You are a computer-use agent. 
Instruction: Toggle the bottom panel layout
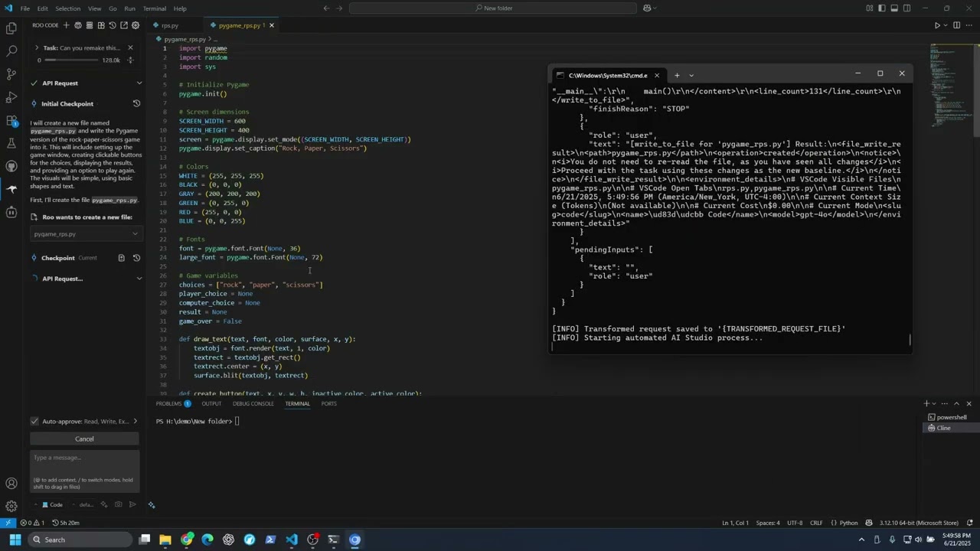click(894, 8)
